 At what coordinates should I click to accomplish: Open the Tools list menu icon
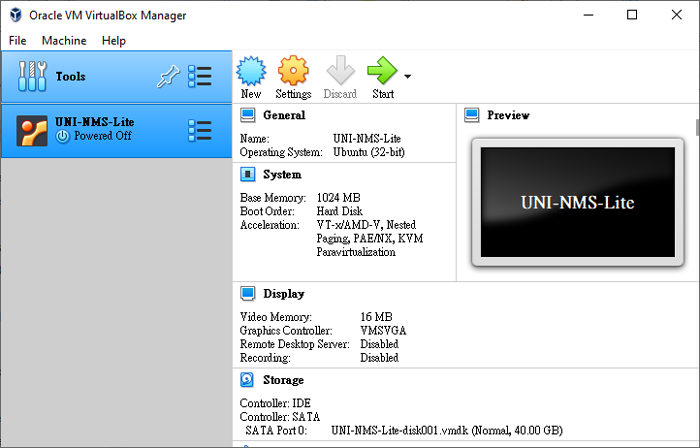coord(200,77)
